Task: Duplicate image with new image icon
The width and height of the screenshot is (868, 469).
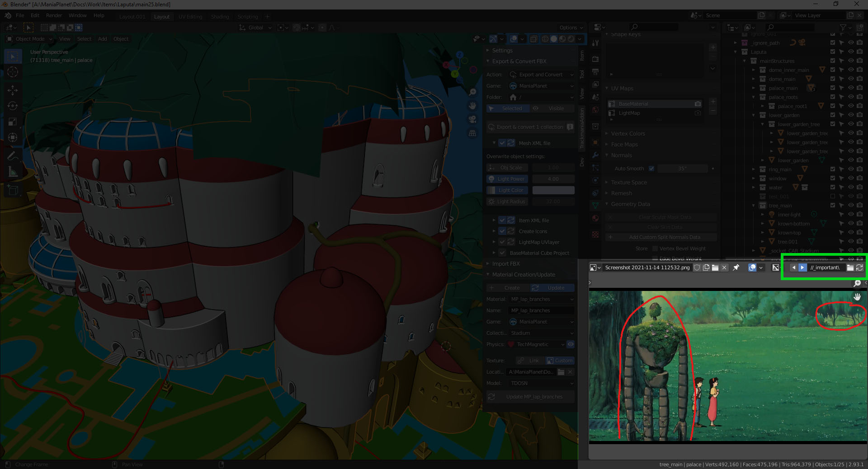Action: pos(706,267)
